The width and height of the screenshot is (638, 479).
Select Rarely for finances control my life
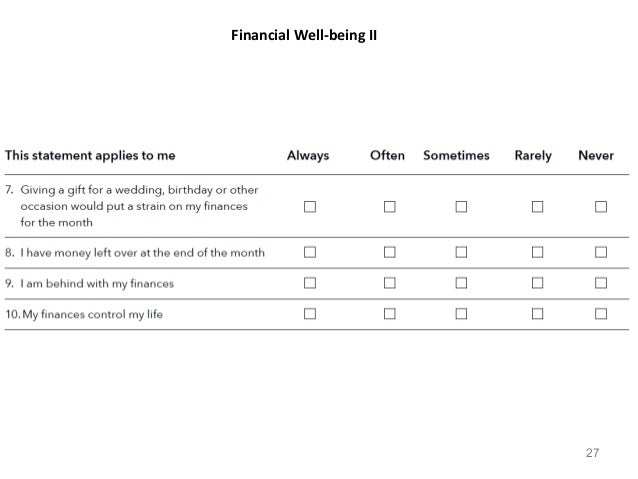[x=537, y=314]
